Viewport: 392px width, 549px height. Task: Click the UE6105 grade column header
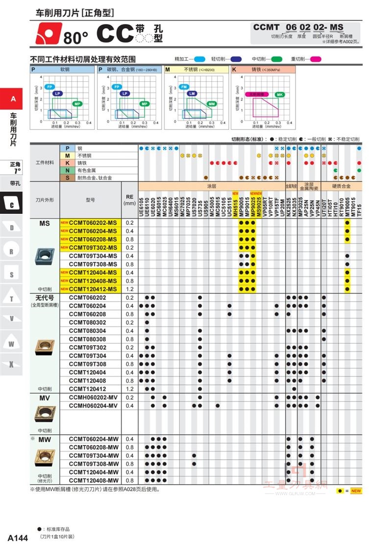(142, 206)
